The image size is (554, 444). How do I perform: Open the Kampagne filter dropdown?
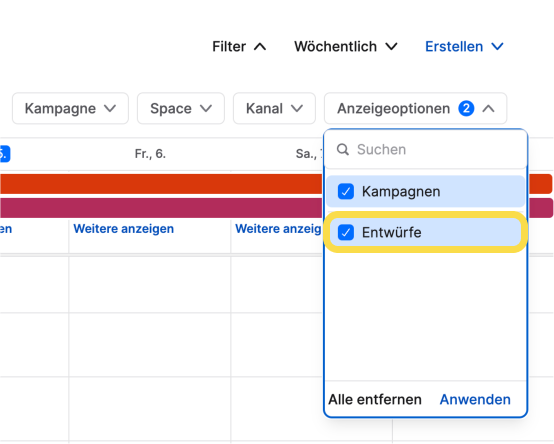(70, 108)
